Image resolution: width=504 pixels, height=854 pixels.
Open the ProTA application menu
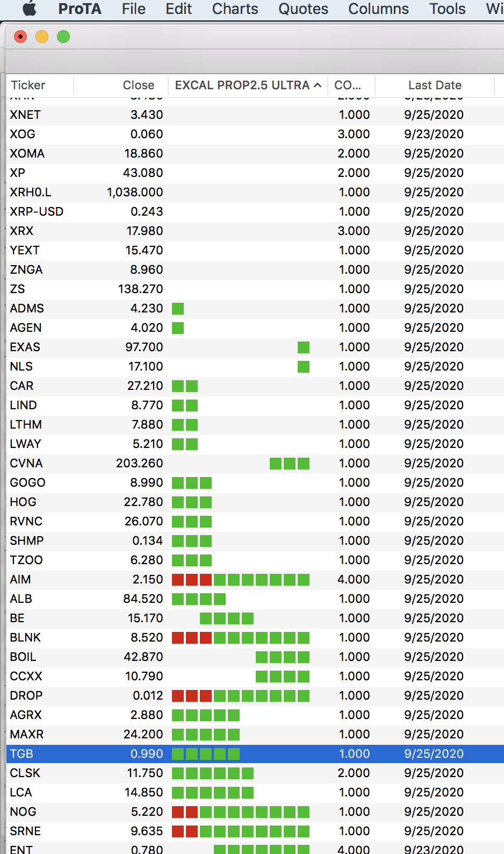(80, 9)
